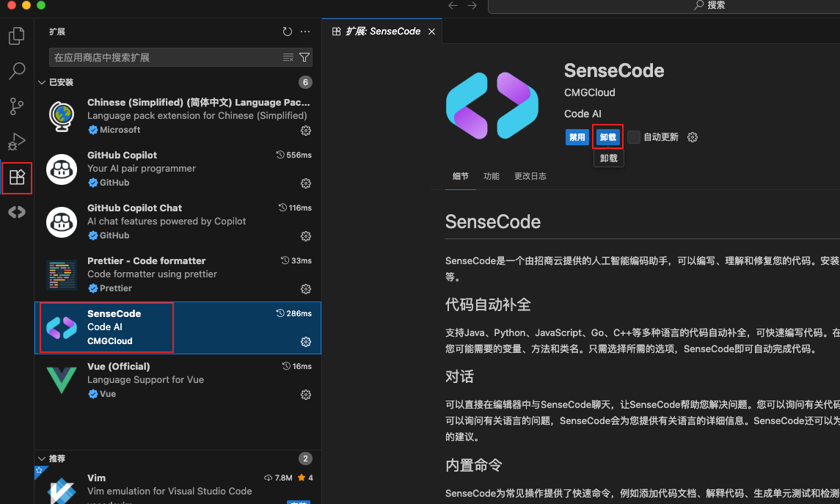Click the SenseCode large logo
Screen dimensions: 840x504
coord(492,106)
